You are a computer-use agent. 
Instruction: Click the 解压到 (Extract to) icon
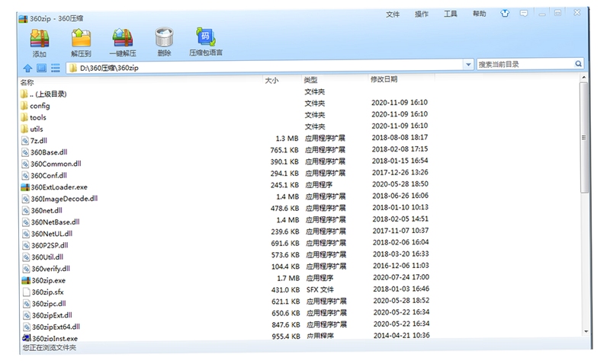(81, 38)
